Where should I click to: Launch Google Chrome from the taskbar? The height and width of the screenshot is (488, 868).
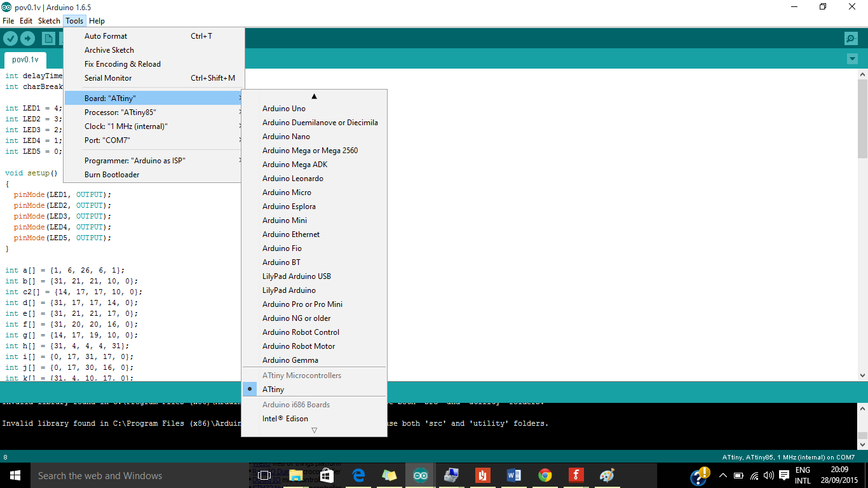tap(545, 475)
